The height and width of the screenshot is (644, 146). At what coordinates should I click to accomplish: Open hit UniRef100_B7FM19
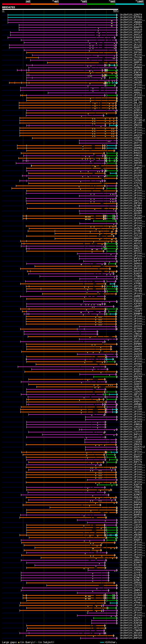click(x=131, y=17)
